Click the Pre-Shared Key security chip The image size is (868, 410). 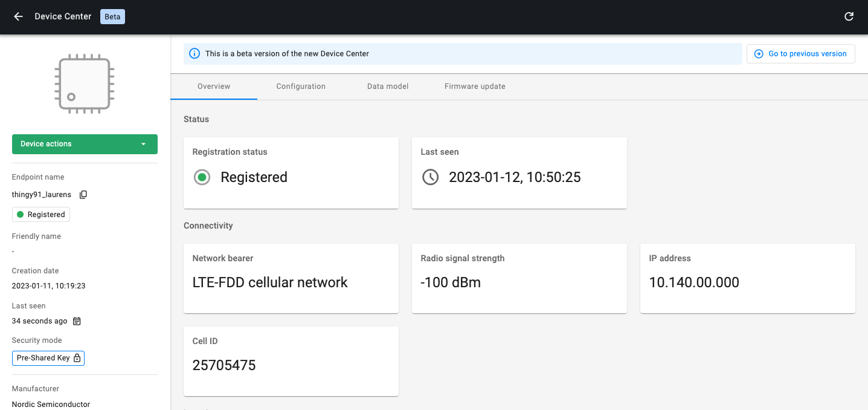point(48,358)
